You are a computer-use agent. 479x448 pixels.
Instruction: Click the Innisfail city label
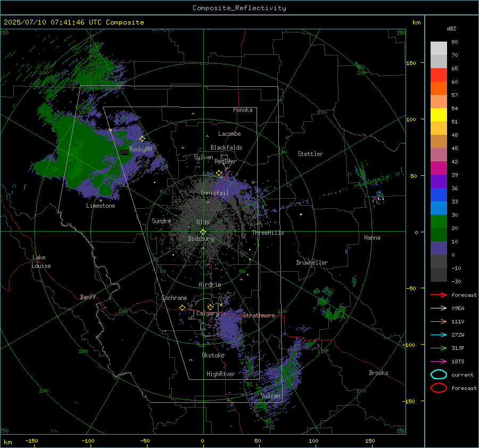coord(214,193)
